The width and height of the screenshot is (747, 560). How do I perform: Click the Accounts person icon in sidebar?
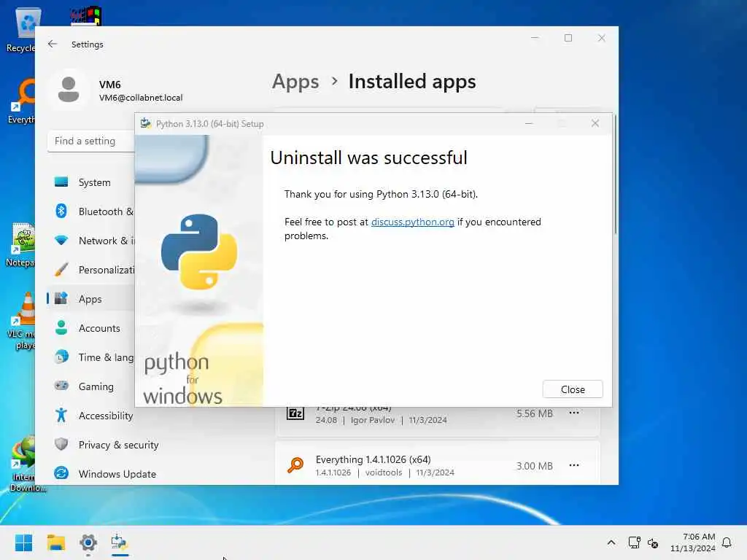61,327
